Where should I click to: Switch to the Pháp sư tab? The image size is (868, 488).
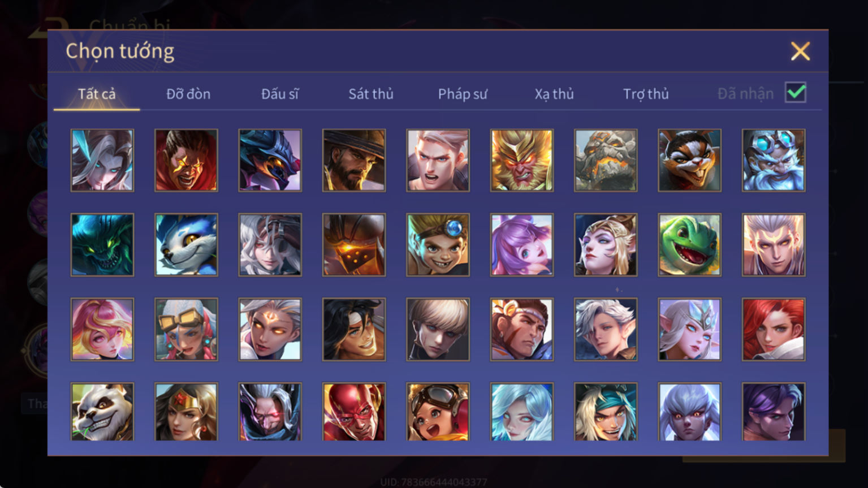pyautogui.click(x=463, y=94)
